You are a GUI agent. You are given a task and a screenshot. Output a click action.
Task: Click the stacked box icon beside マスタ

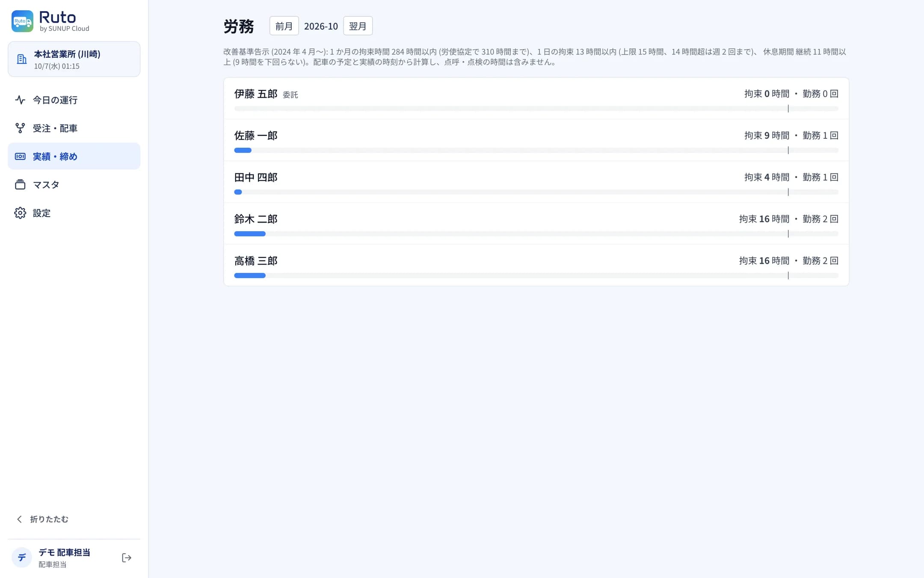[20, 185]
